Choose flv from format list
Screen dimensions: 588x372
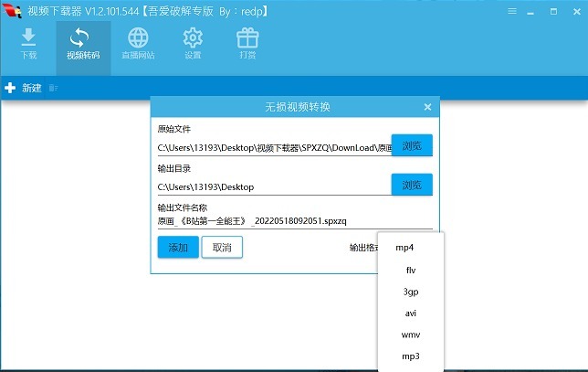click(411, 270)
